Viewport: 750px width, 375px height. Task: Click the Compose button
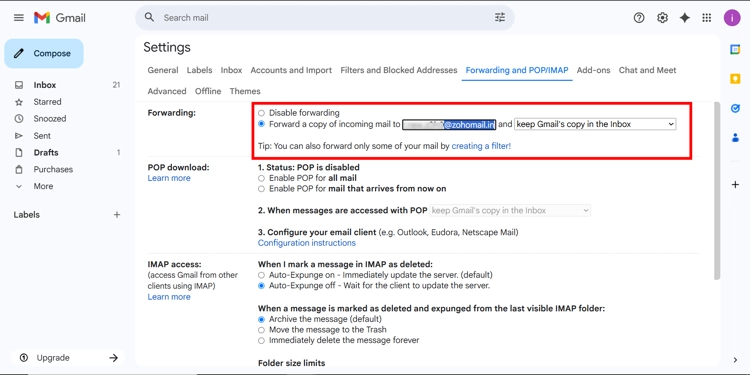[44, 54]
